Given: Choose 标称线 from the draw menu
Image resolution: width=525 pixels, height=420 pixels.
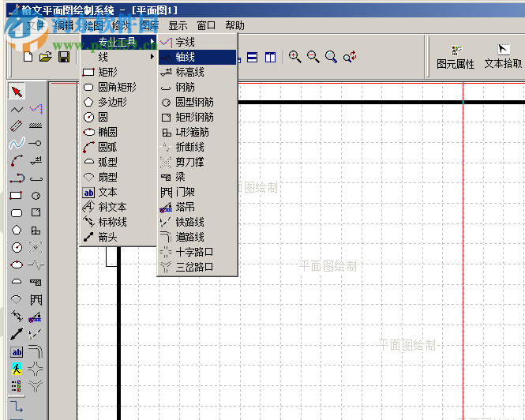Looking at the screenshot, I should click(x=119, y=222).
